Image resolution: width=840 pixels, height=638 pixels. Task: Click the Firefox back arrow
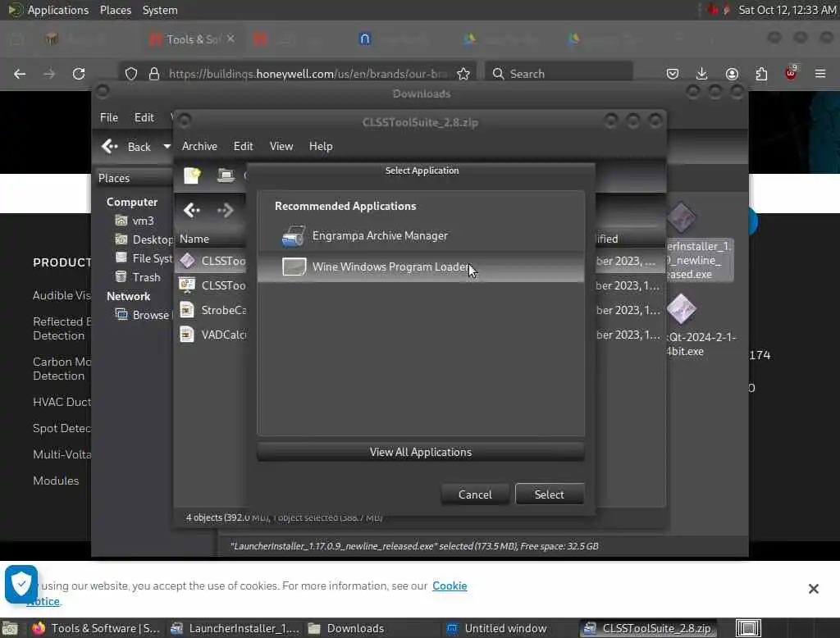tap(20, 74)
